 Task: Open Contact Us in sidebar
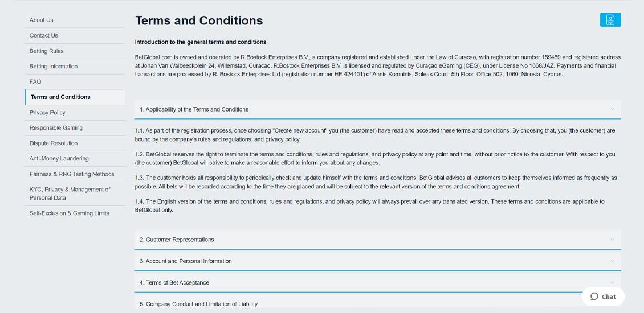coord(44,35)
